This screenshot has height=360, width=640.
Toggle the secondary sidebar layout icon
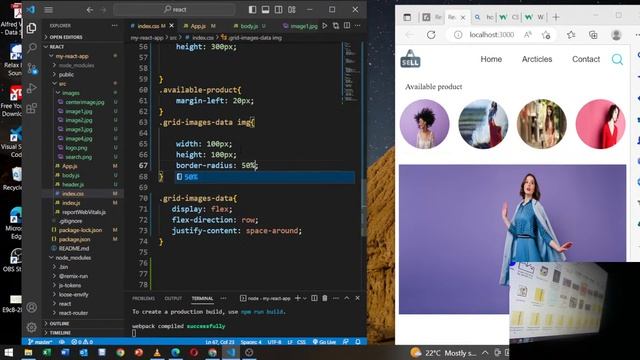278,9
